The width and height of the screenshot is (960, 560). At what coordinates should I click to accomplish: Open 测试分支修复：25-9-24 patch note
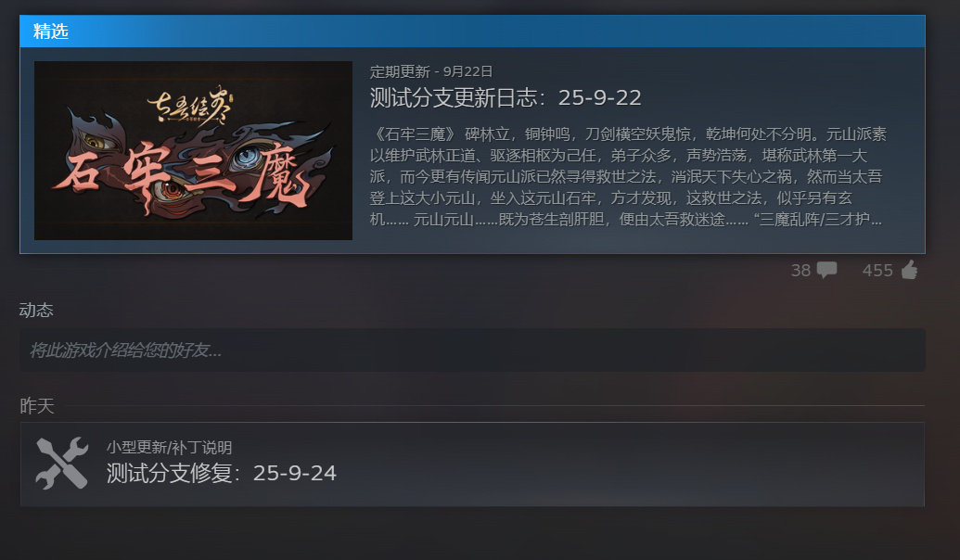222,473
